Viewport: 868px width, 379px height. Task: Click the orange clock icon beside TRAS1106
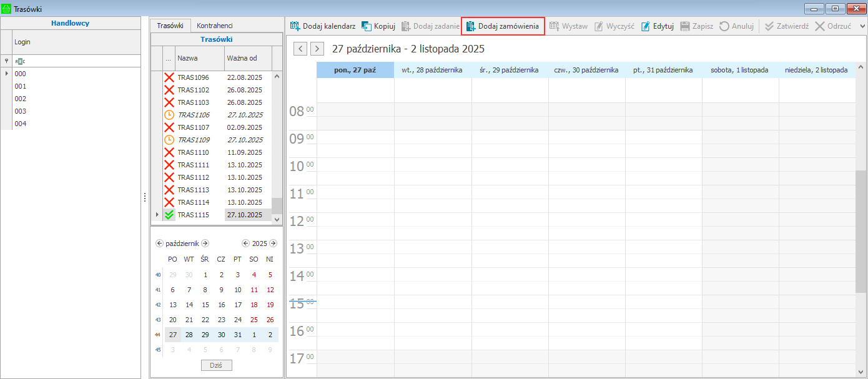click(x=169, y=115)
